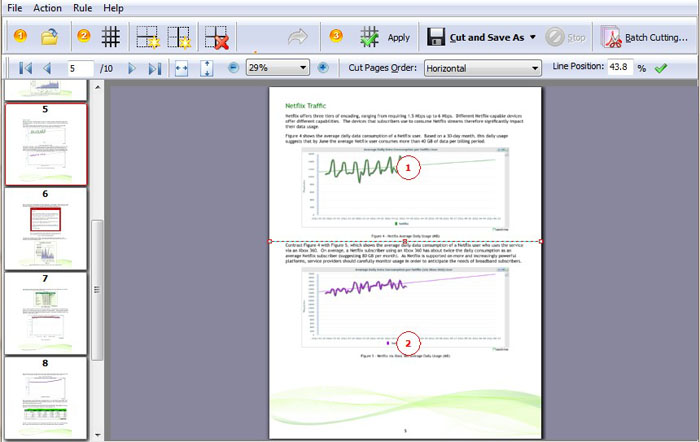The width and height of the screenshot is (700, 442).
Task: Click the redo arrow icon
Action: click(298, 37)
